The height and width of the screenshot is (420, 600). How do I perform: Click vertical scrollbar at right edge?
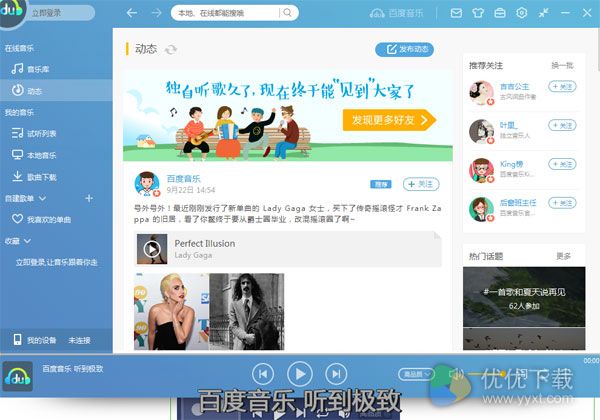(x=598, y=50)
